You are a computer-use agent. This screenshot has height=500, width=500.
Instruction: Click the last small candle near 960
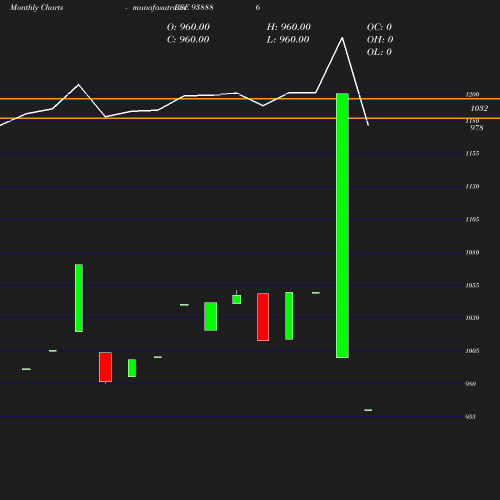368,410
